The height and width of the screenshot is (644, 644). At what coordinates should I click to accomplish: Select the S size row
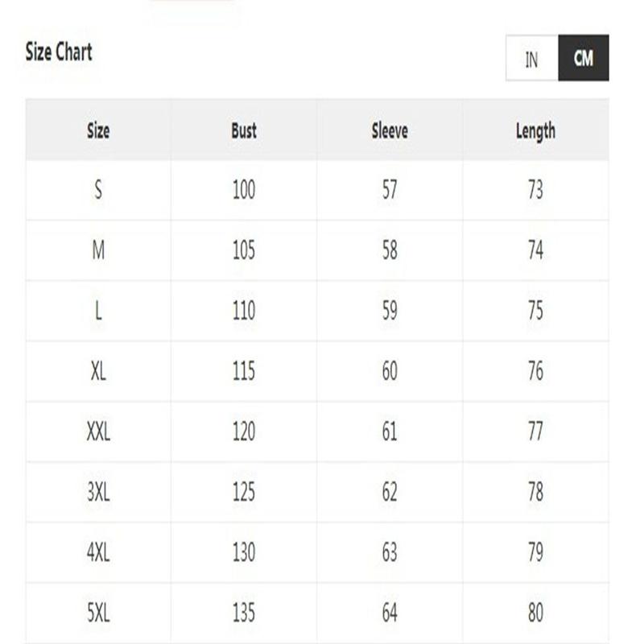(317, 190)
